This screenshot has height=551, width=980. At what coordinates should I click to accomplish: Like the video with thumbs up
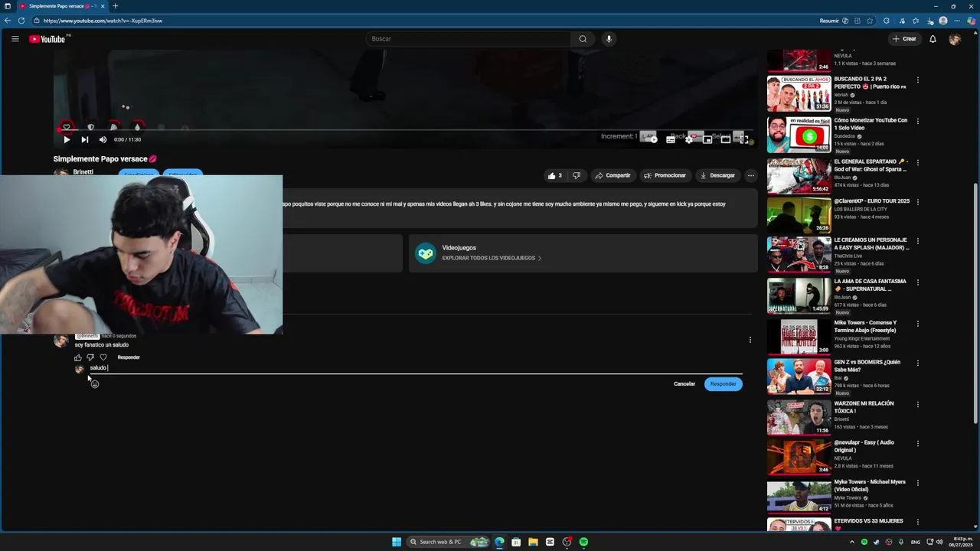click(554, 175)
